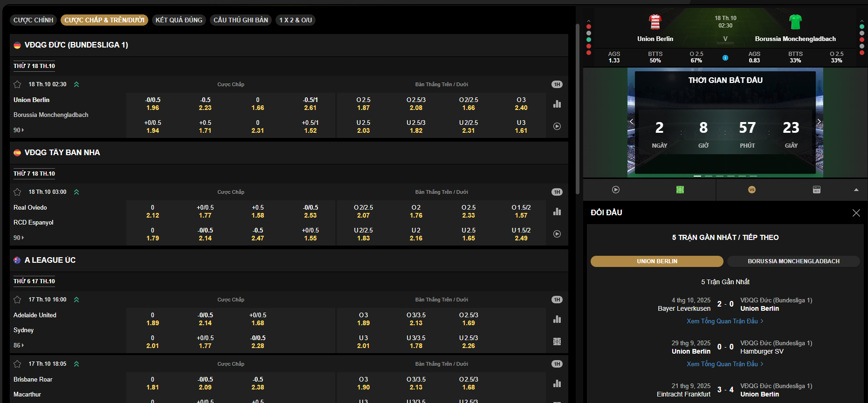Viewport: 868px width, 403px height.
Task: Collapse match tracker with up arrow
Action: [856, 190]
